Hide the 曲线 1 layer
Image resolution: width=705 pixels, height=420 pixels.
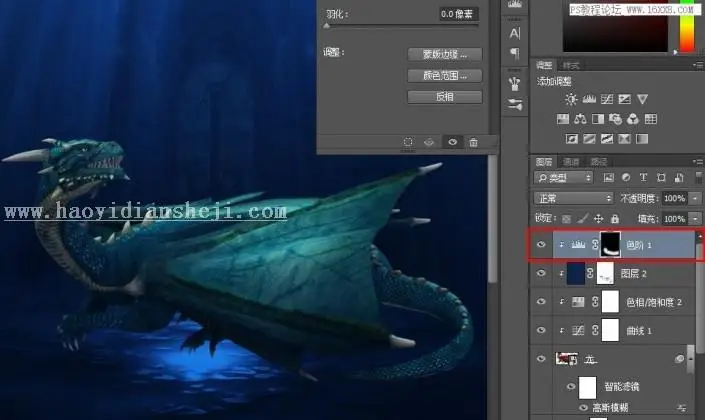pyautogui.click(x=541, y=331)
